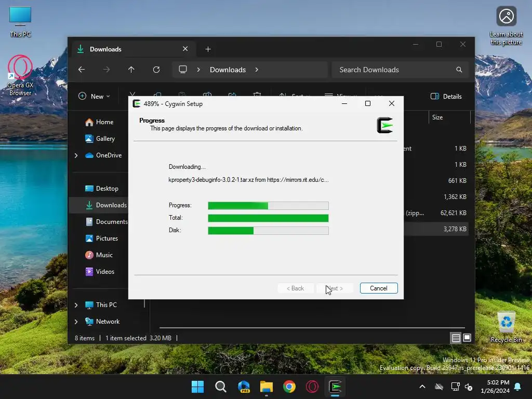Switch to details list view
This screenshot has width=532, height=399.
pos(456,338)
